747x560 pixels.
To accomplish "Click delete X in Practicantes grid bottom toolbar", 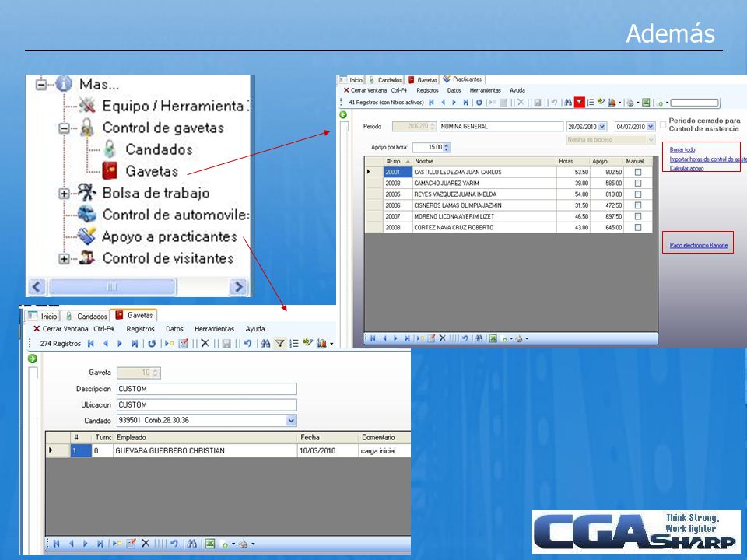I will coord(442,338).
